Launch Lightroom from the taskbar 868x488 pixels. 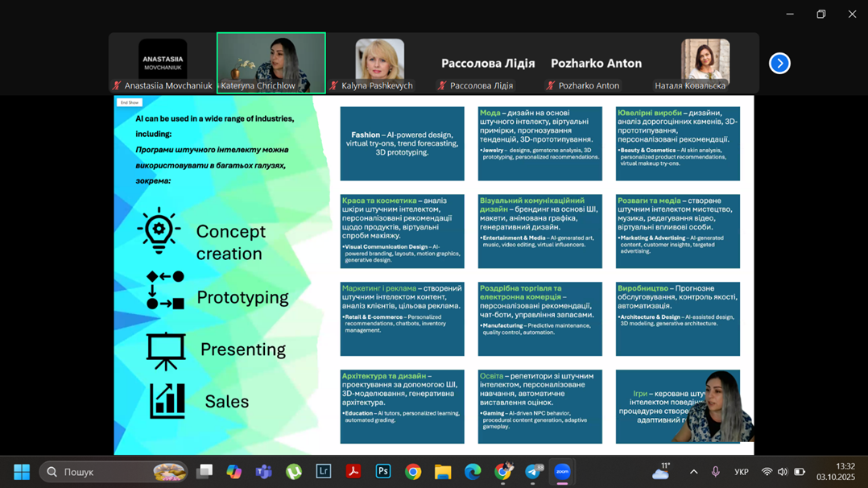pos(324,472)
